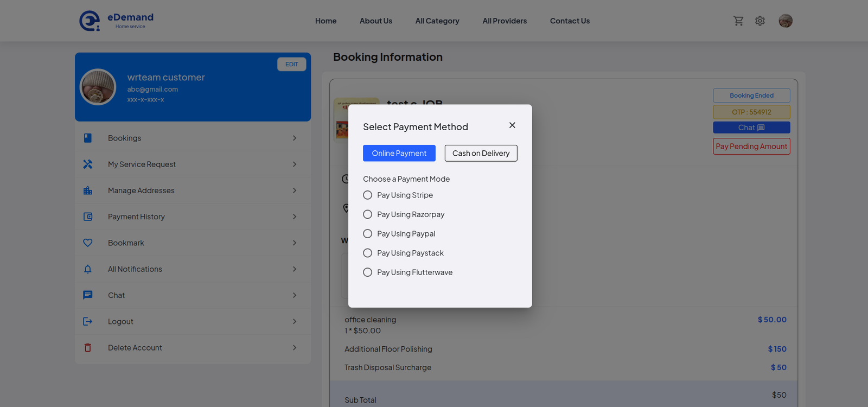Open All Category navigation menu
The height and width of the screenshot is (407, 868).
pos(437,21)
